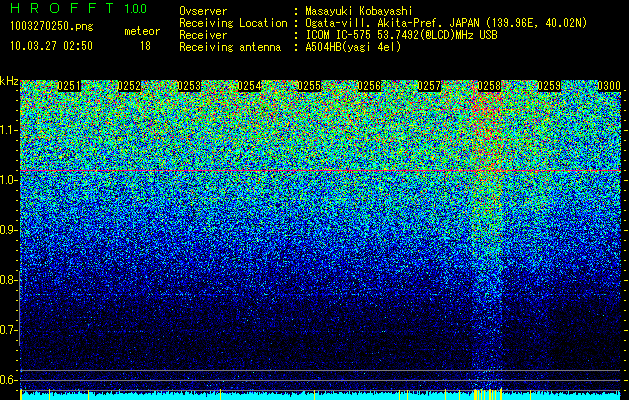Image resolution: width=629 pixels, height=400 pixels.
Task: Click the 0.7 frequency axis label
Action: 8,330
